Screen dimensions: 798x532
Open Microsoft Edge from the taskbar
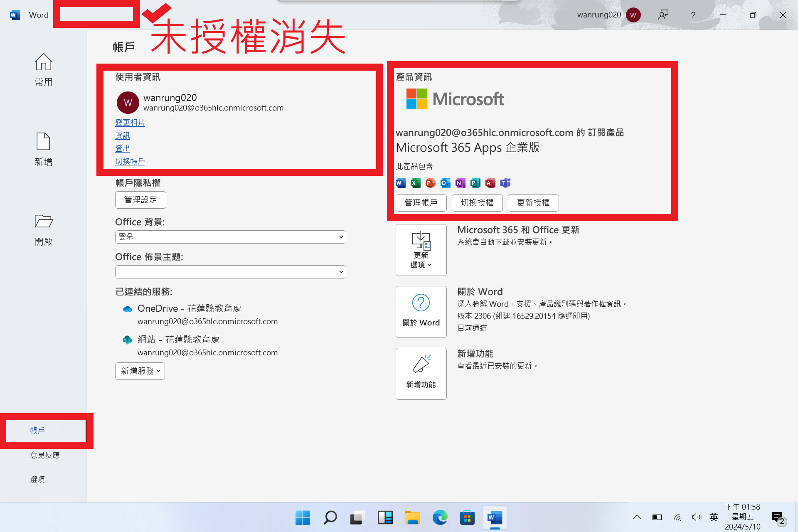440,518
